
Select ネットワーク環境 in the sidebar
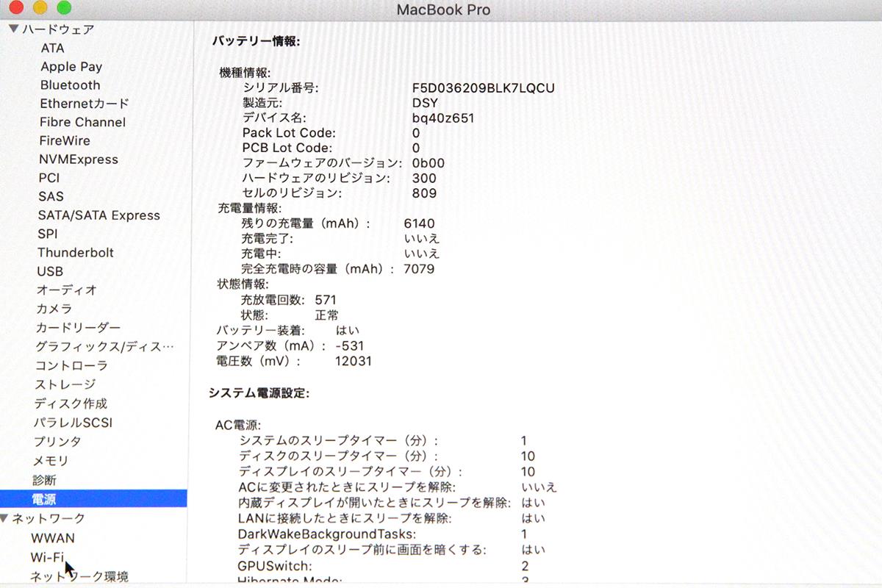(x=79, y=576)
